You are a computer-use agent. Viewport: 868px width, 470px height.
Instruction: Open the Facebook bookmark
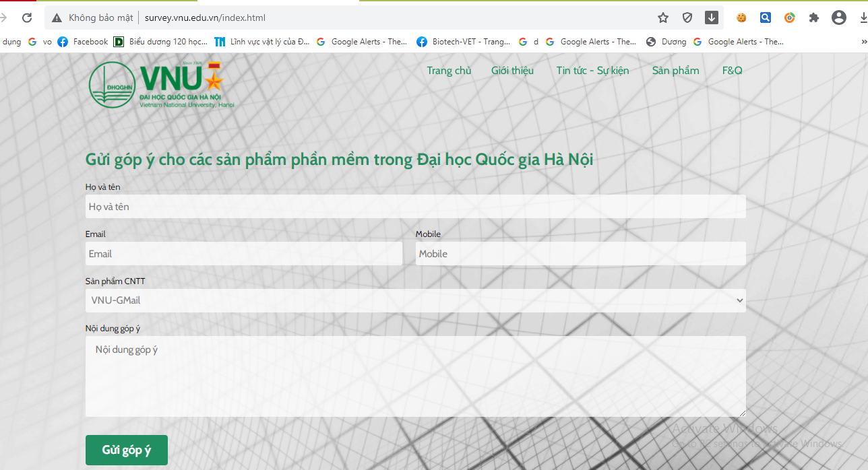[83, 42]
